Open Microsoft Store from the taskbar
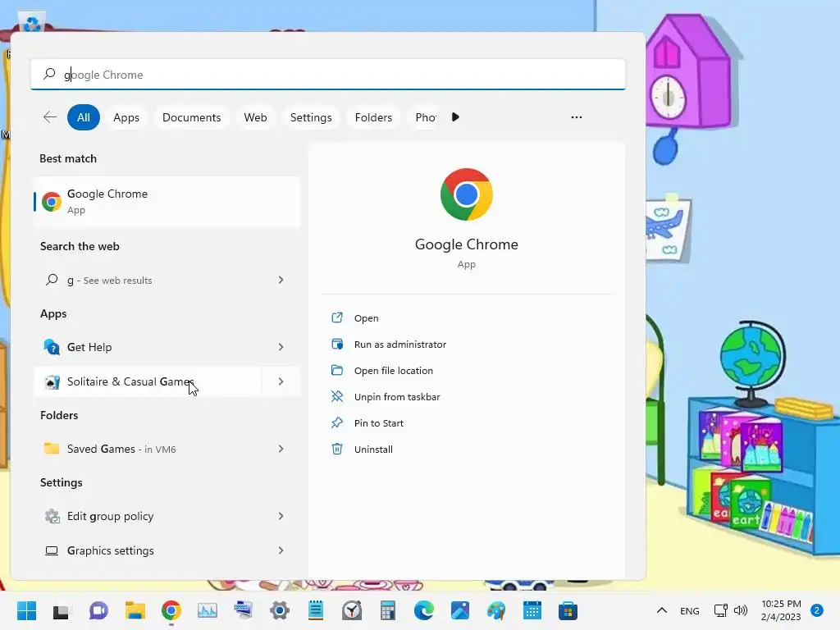 pyautogui.click(x=568, y=610)
